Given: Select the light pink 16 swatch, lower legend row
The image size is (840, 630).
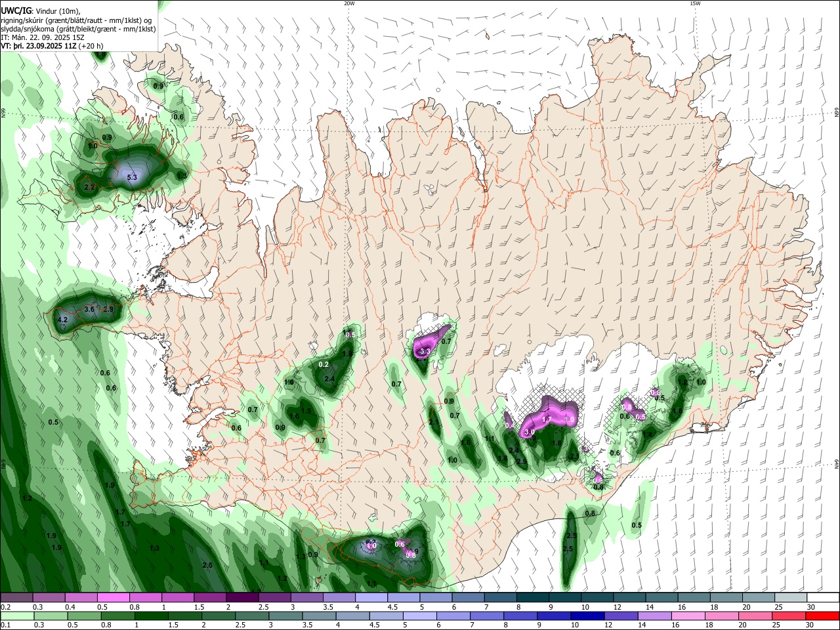Looking at the screenshot, I should click(687, 616).
